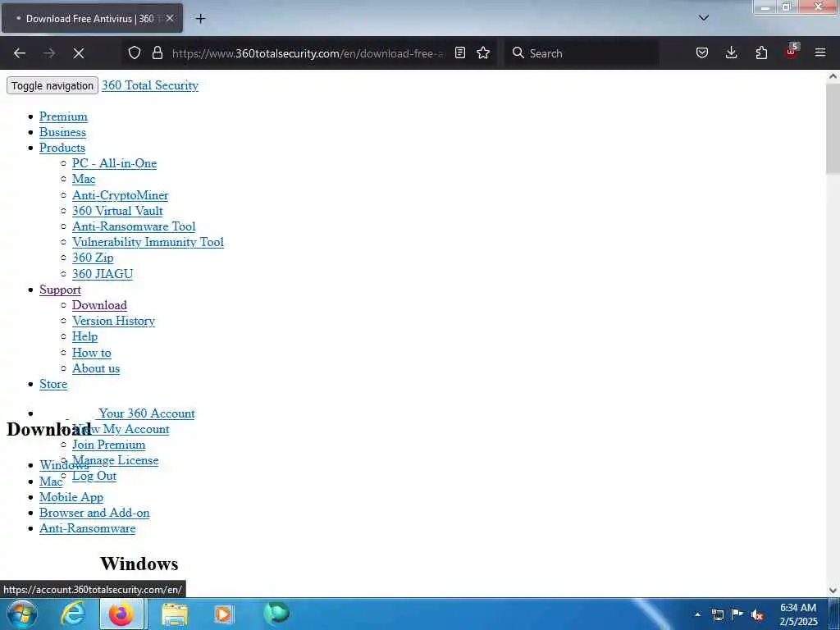Open PC - All-in-One product link
The height and width of the screenshot is (630, 840).
pos(115,163)
